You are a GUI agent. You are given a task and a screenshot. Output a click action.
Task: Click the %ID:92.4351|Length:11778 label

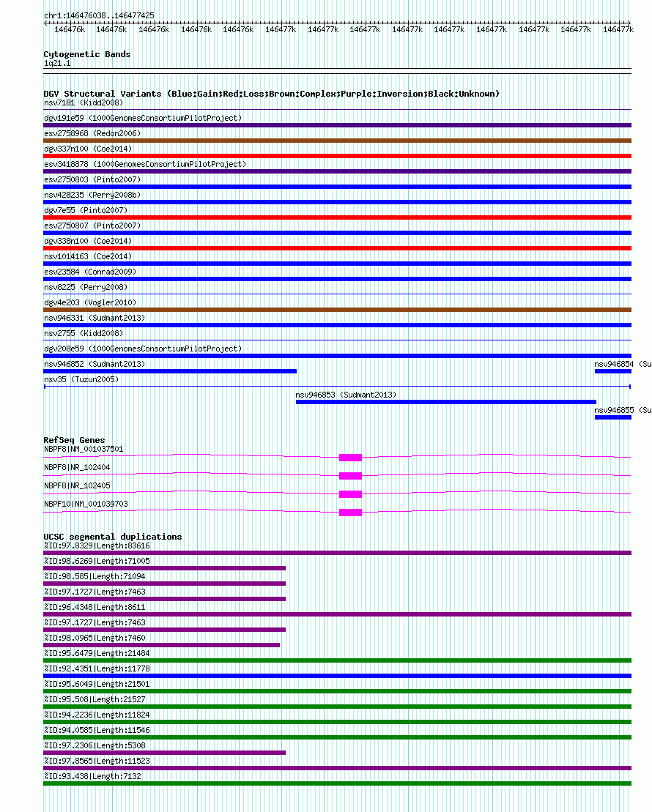click(97, 668)
